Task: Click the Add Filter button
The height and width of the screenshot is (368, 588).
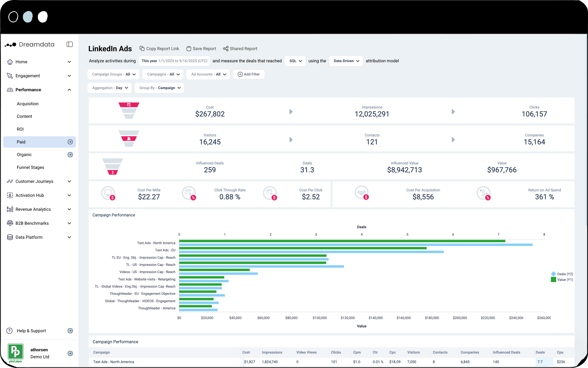Action: [x=249, y=74]
